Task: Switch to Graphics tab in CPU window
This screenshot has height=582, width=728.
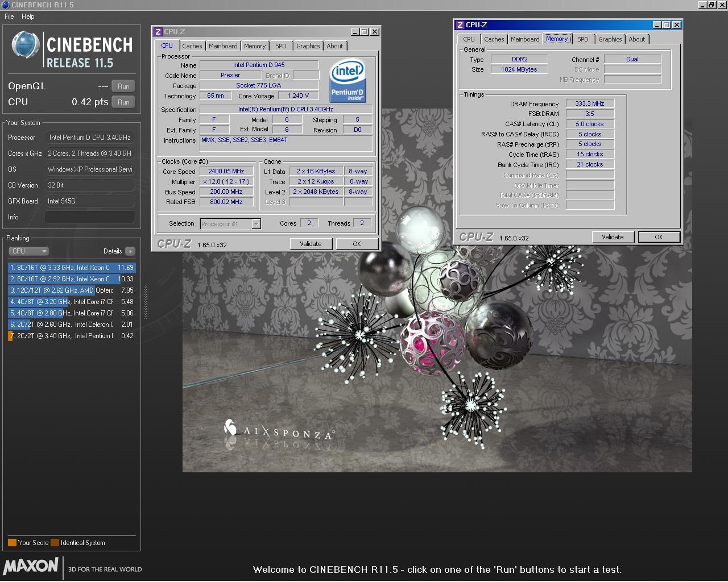Action: (308, 46)
